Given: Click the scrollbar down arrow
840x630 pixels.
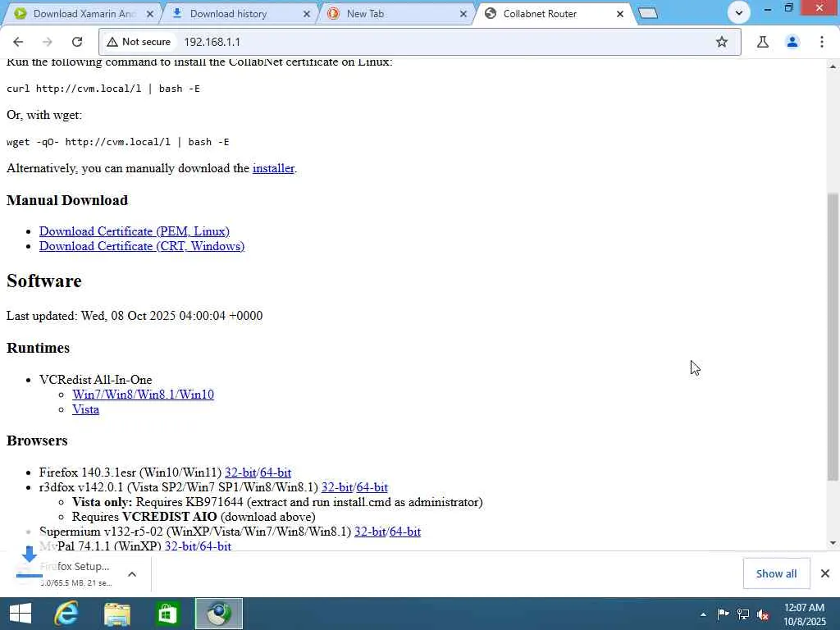Looking at the screenshot, I should pos(833,543).
